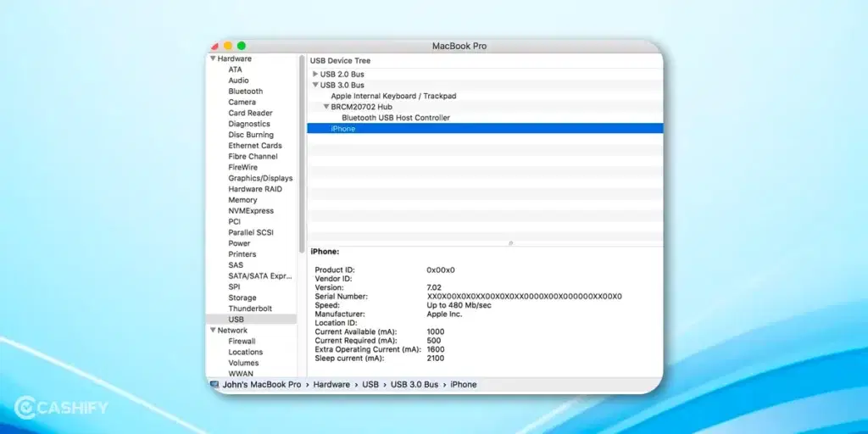Select the USB 2.0 Bus row
868x434 pixels.
pos(485,75)
